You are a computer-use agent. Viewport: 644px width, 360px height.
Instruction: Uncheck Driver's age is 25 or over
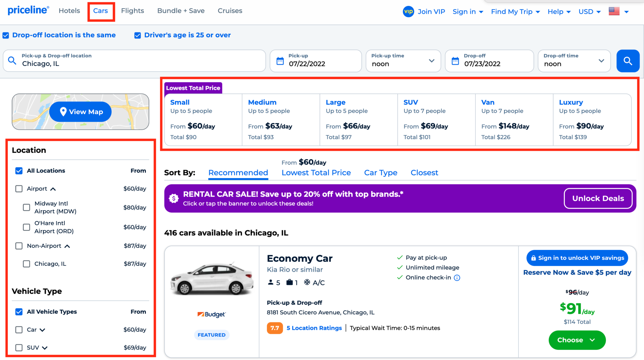coord(137,35)
